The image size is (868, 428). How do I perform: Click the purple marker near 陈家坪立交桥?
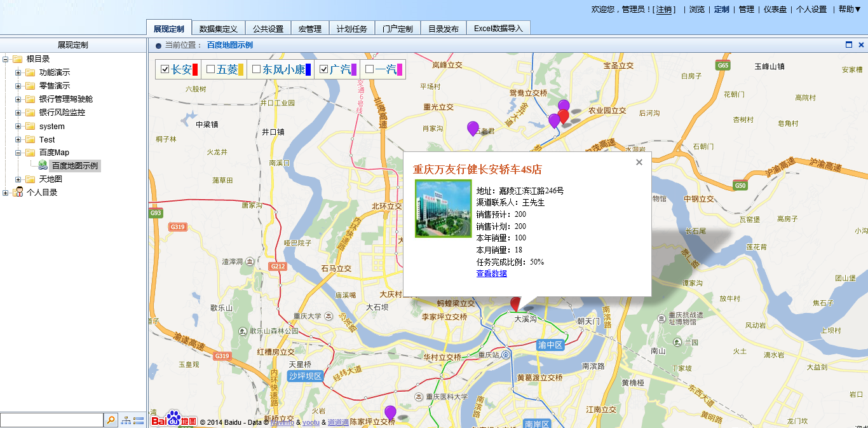click(x=390, y=413)
